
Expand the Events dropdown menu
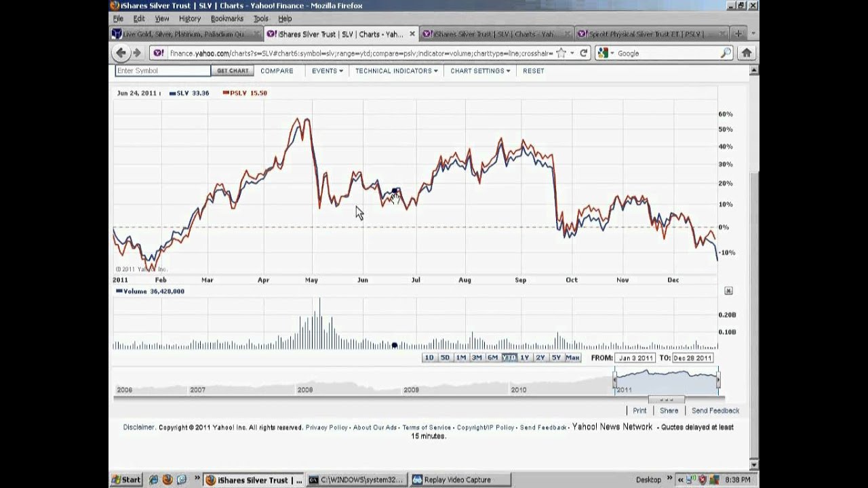coord(328,70)
